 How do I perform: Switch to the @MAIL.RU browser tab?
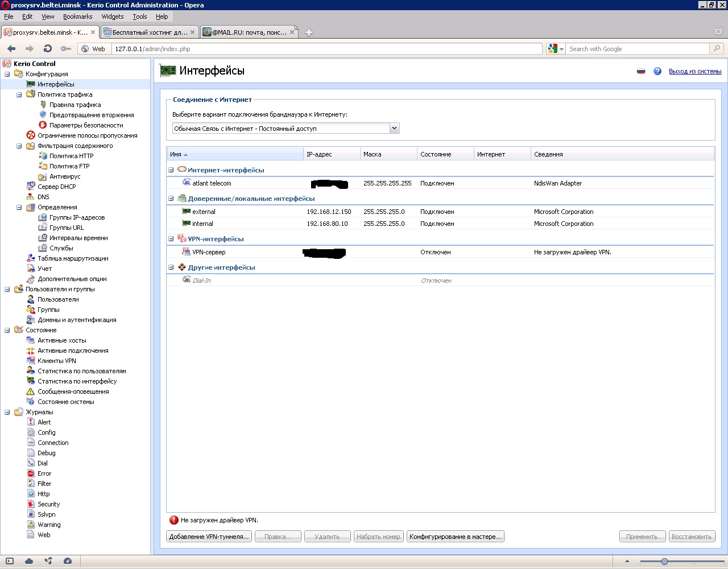click(x=250, y=32)
